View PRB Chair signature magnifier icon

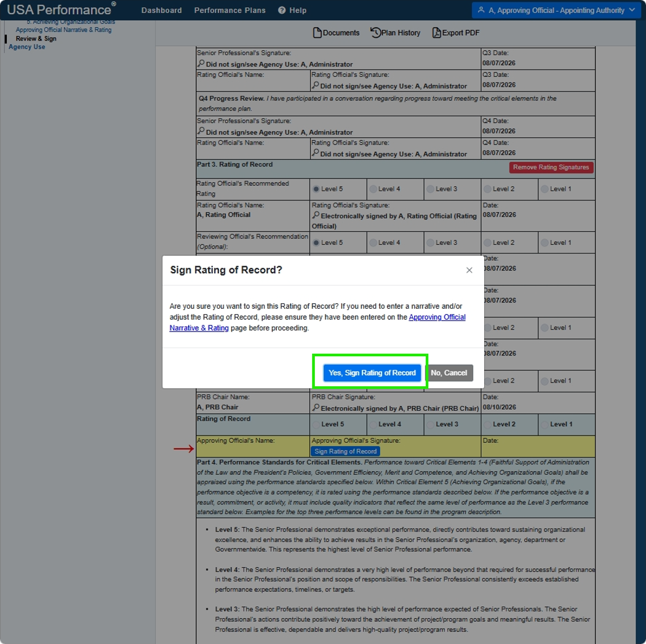pyautogui.click(x=316, y=408)
